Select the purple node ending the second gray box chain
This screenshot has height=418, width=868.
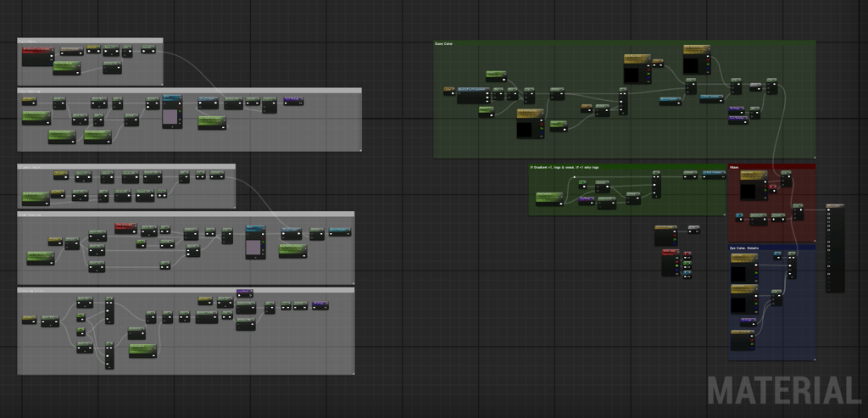click(293, 101)
